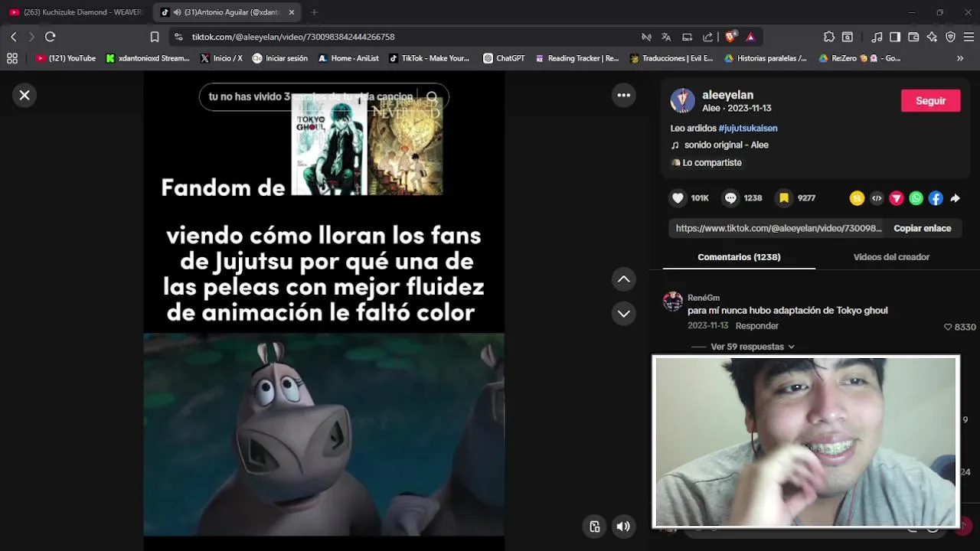The image size is (980, 551).
Task: Open the aleeyelan profile avatar
Action: [682, 100]
